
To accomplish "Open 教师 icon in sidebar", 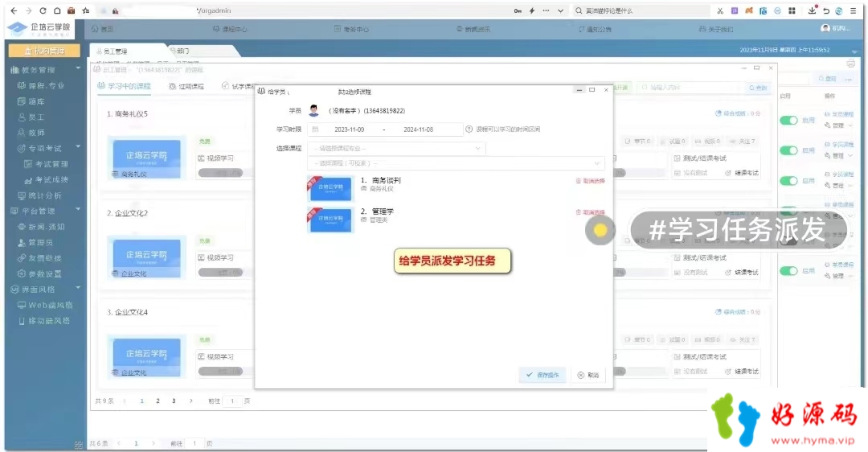I will click(x=22, y=133).
